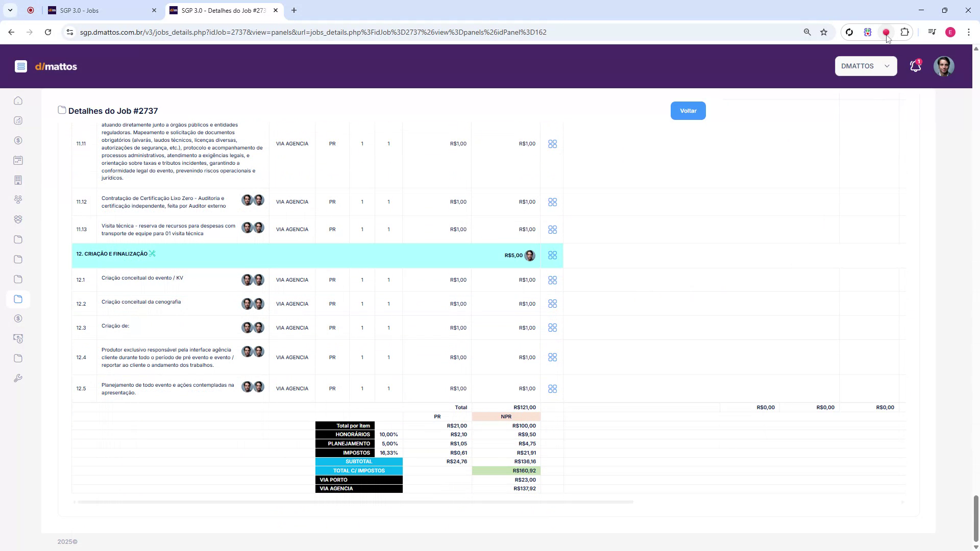Click the grid handle icon on row 12.1
This screenshot has width=980, height=551.
click(x=553, y=280)
